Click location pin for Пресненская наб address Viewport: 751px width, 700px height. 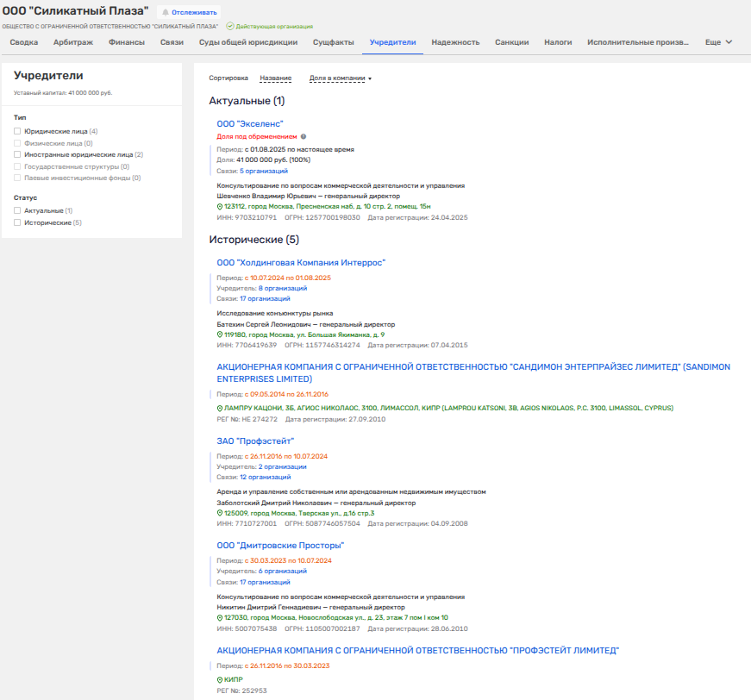pos(220,206)
